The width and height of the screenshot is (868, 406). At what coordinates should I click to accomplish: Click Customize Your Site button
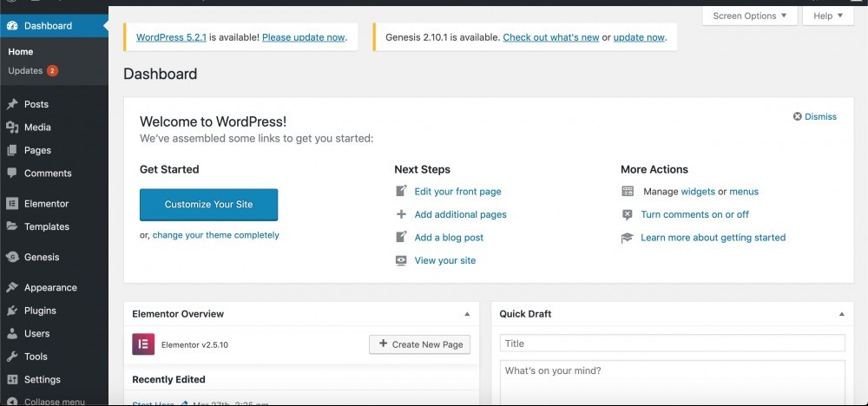(x=208, y=205)
